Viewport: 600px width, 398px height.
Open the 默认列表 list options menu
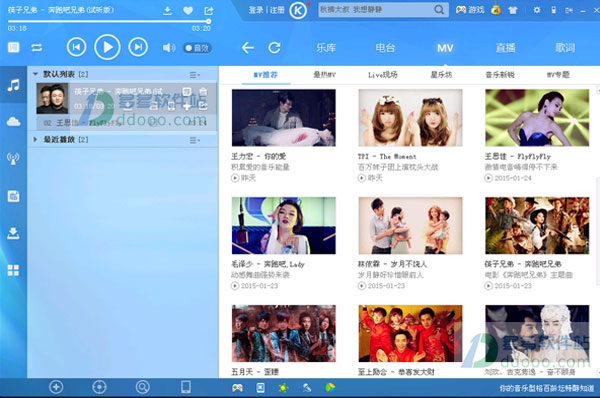(195, 75)
